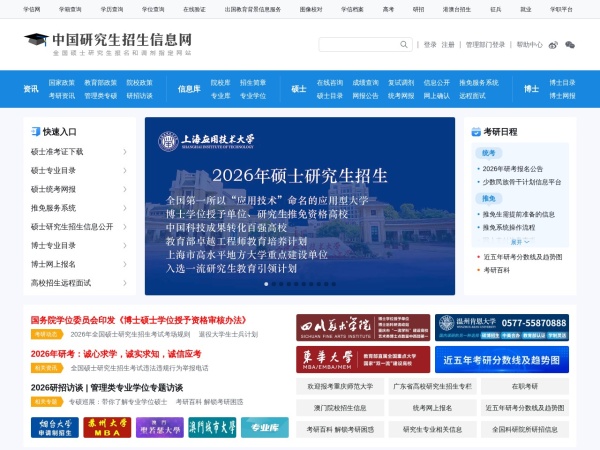The width and height of the screenshot is (600, 450).
Task: Click the graduation cap site logo
Action: [36, 41]
